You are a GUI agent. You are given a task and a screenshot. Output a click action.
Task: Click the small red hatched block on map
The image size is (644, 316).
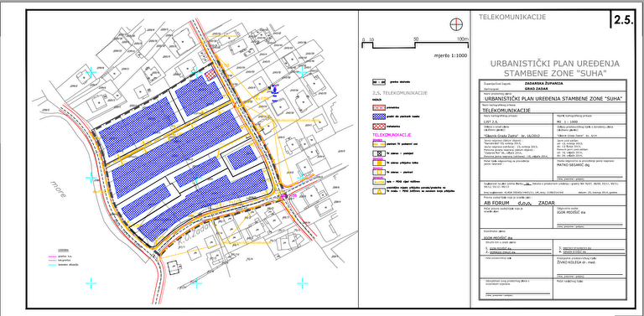210,75
